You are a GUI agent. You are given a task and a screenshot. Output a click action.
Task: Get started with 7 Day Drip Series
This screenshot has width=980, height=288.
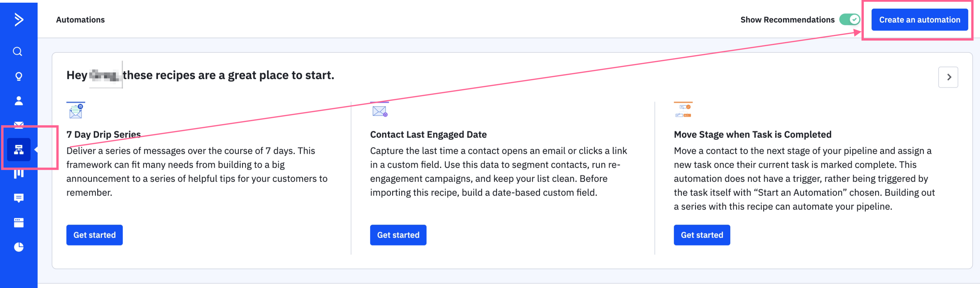pos(94,235)
